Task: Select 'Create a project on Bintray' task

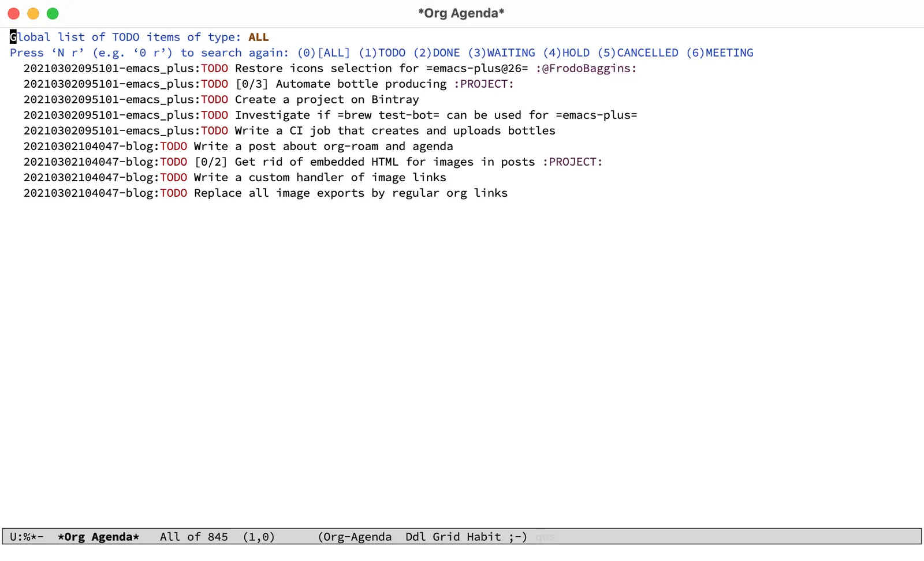Action: [326, 100]
